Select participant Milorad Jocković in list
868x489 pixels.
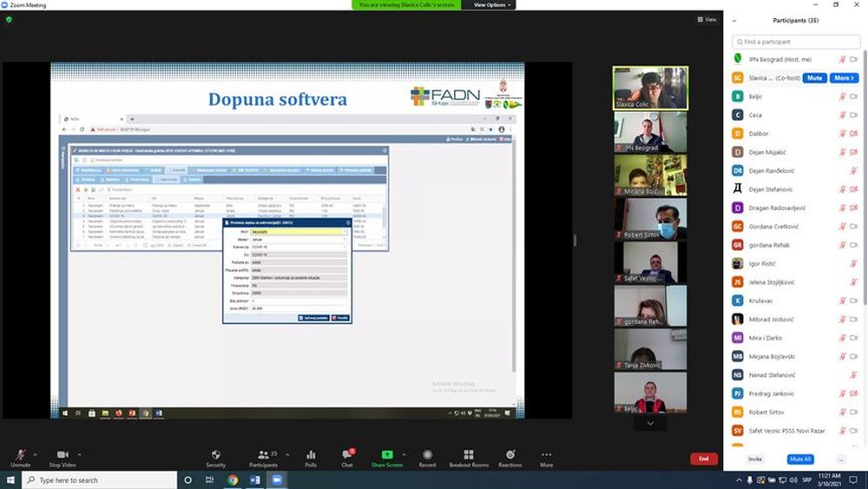pos(796,320)
